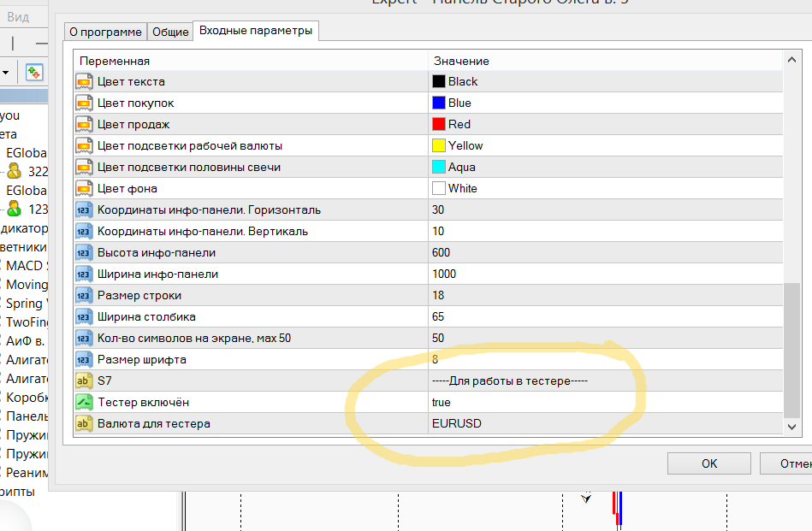812x531 pixels.
Task: Click icon beside Цвет подсветки половины свечи
Action: [84, 168]
